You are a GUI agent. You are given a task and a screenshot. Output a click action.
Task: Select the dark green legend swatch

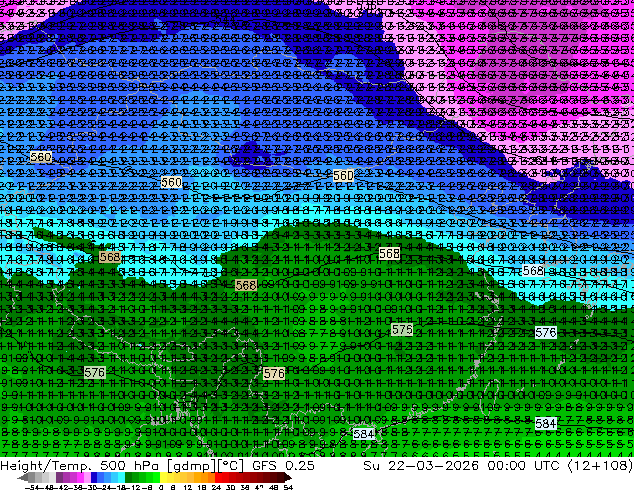(129, 477)
